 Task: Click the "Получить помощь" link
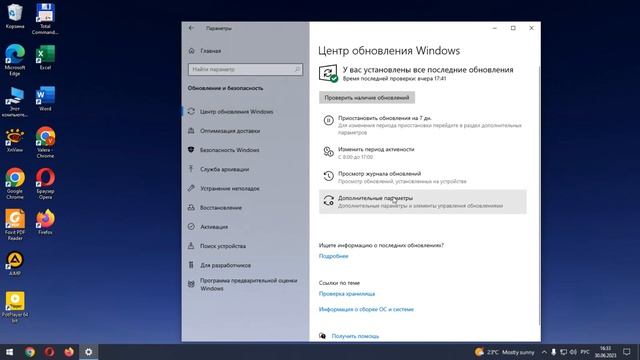pyautogui.click(x=355, y=336)
